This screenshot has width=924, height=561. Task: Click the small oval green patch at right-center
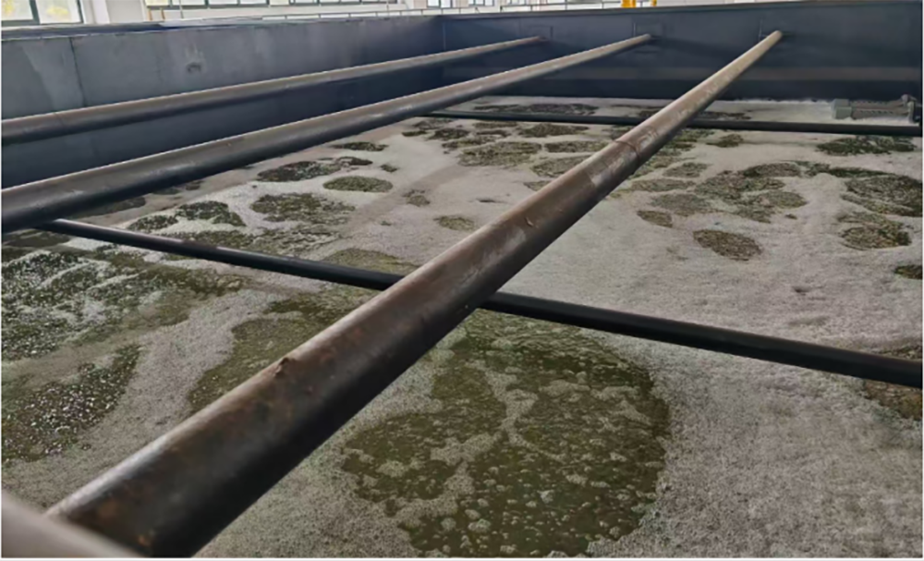tap(727, 244)
